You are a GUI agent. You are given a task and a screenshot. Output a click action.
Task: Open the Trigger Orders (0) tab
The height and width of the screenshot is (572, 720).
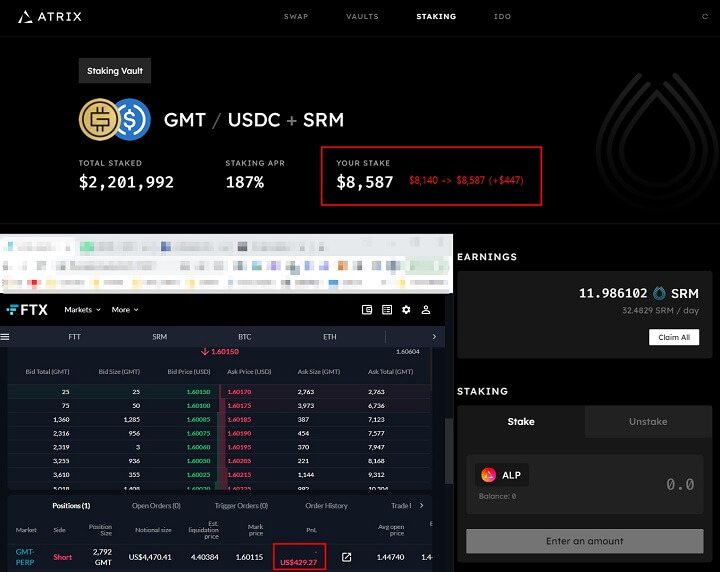click(241, 505)
